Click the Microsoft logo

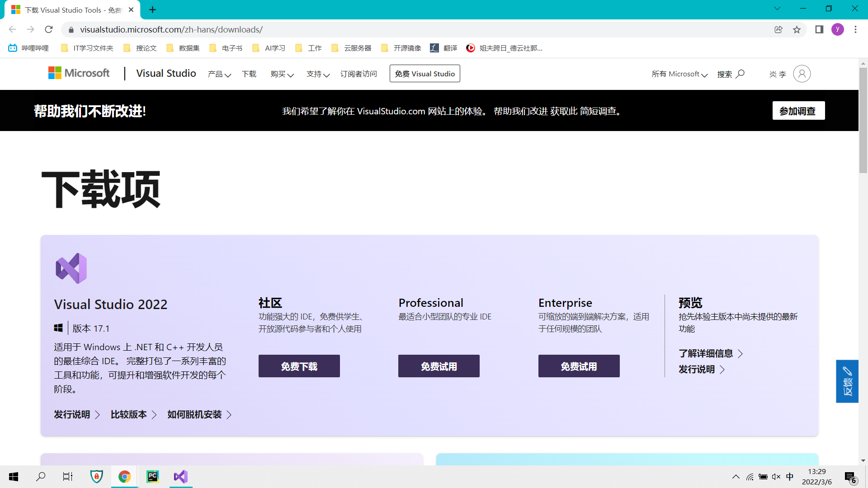point(79,73)
